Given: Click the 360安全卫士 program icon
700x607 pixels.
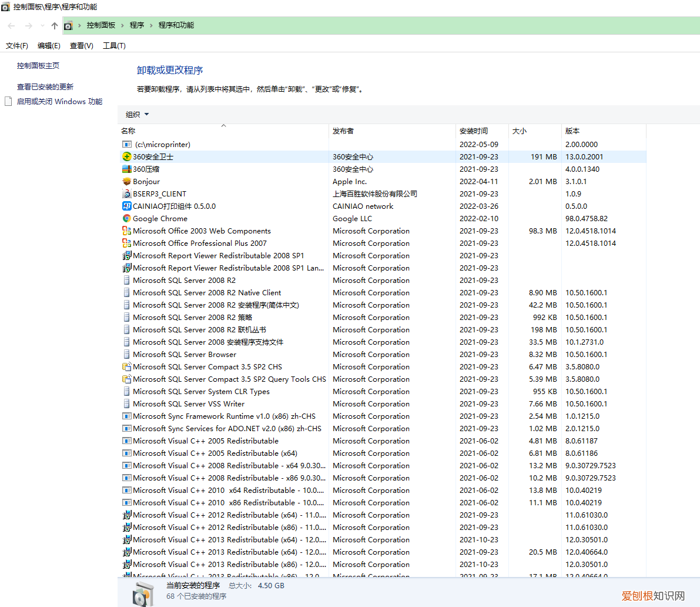Looking at the screenshot, I should (126, 156).
